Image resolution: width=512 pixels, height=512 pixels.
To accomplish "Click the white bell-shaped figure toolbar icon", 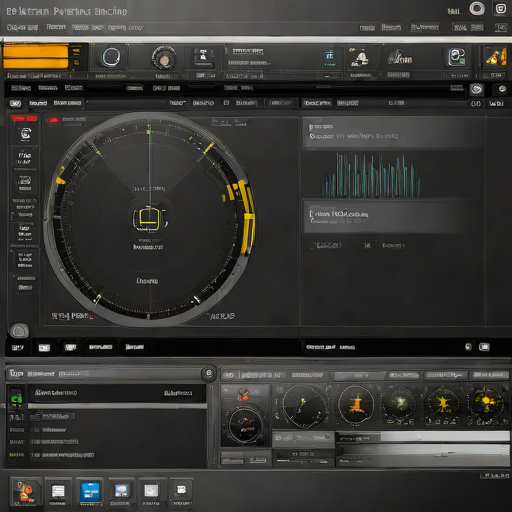I will click(359, 57).
